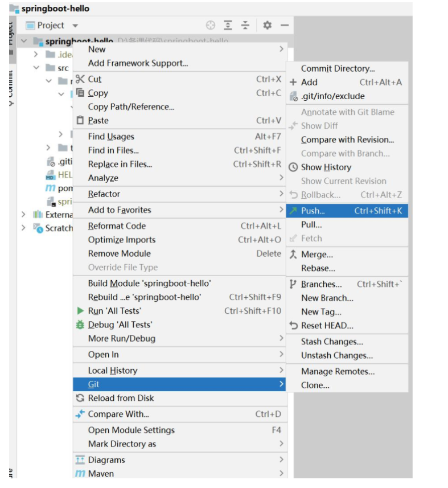Choose Stash Changes...
The width and height of the screenshot is (448, 488).
point(347,342)
